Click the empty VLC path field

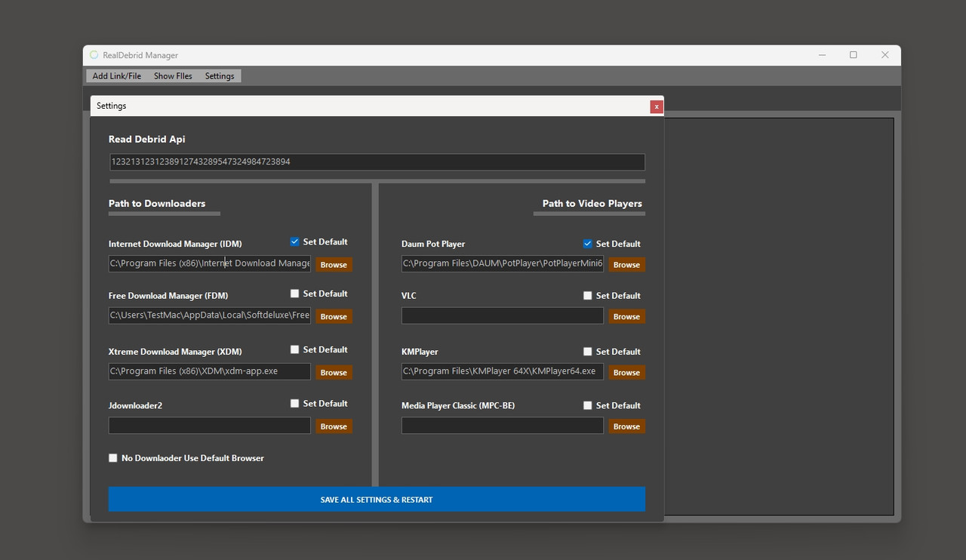(x=502, y=315)
